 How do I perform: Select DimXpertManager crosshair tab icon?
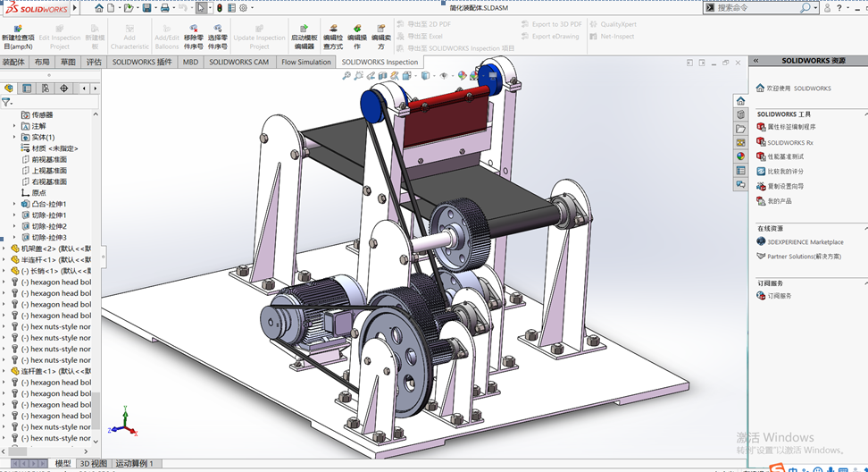point(64,88)
